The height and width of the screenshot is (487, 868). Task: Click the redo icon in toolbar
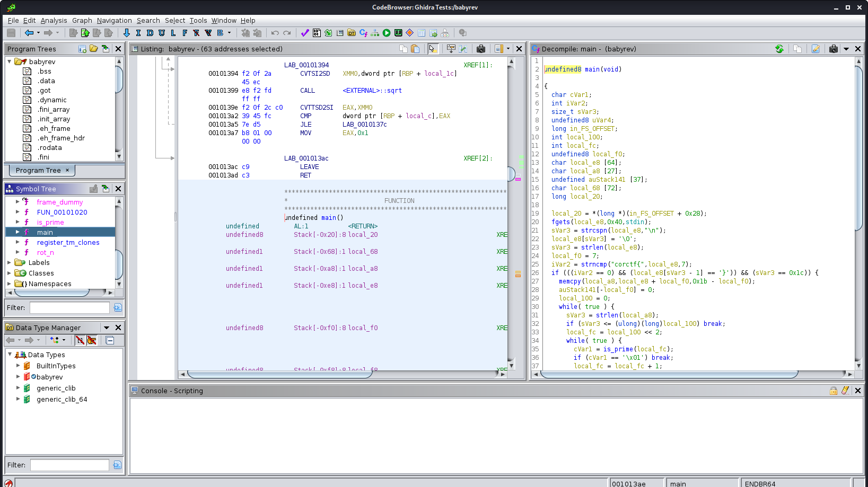[287, 33]
